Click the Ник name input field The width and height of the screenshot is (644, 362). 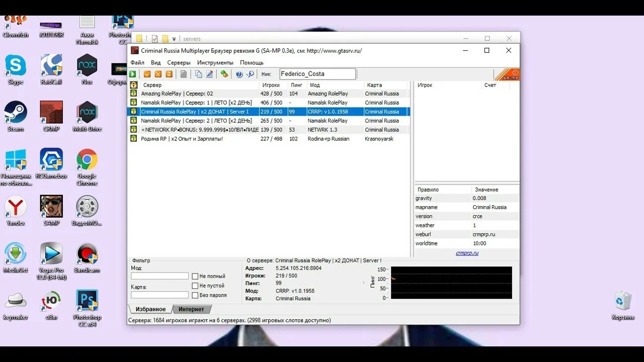pyautogui.click(x=317, y=74)
